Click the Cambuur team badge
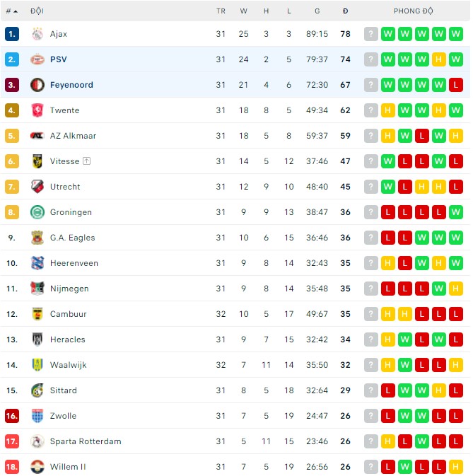 click(x=37, y=314)
